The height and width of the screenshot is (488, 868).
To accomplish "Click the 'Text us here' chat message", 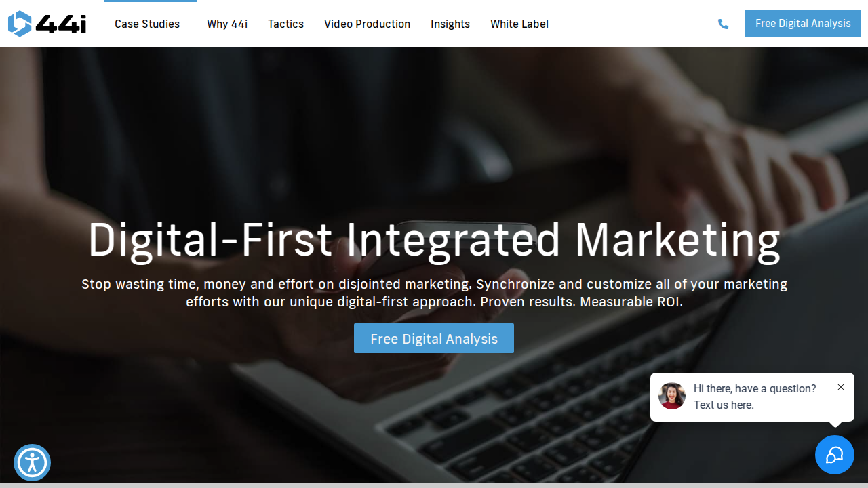I will pyautogui.click(x=724, y=405).
